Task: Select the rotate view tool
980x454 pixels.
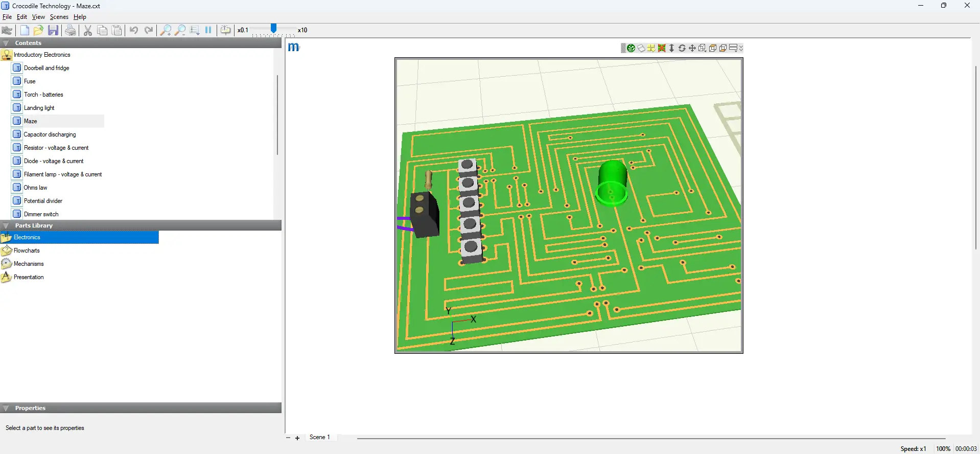Action: [682, 48]
